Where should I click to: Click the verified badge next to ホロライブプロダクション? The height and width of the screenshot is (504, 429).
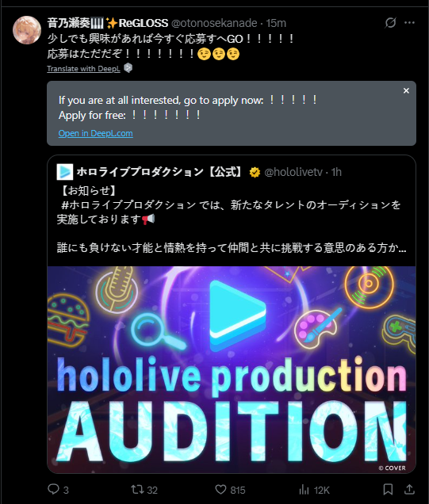(x=255, y=172)
